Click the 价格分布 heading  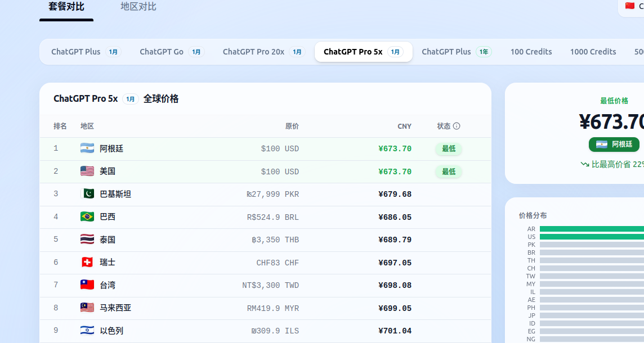(533, 215)
